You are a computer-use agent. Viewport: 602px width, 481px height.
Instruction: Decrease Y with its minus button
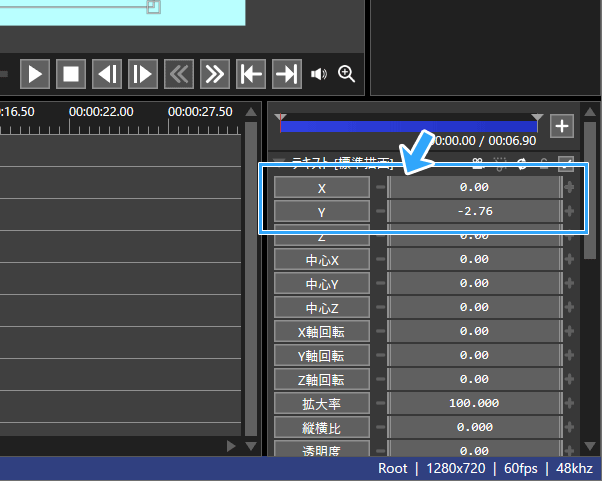point(380,211)
